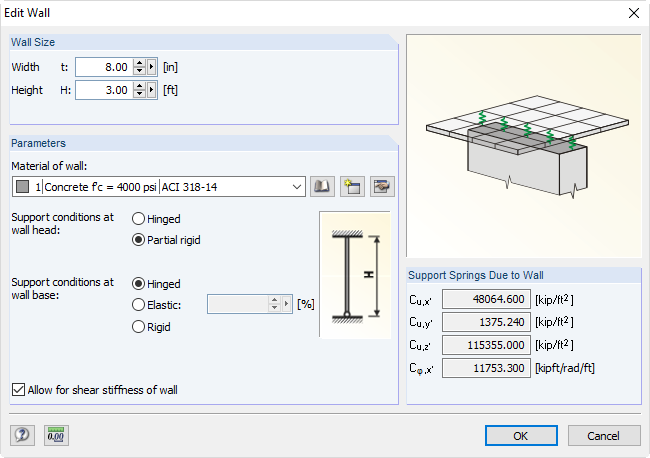Image resolution: width=650 pixels, height=458 pixels.
Task: Open the units and decimal places icon
Action: 56,435
